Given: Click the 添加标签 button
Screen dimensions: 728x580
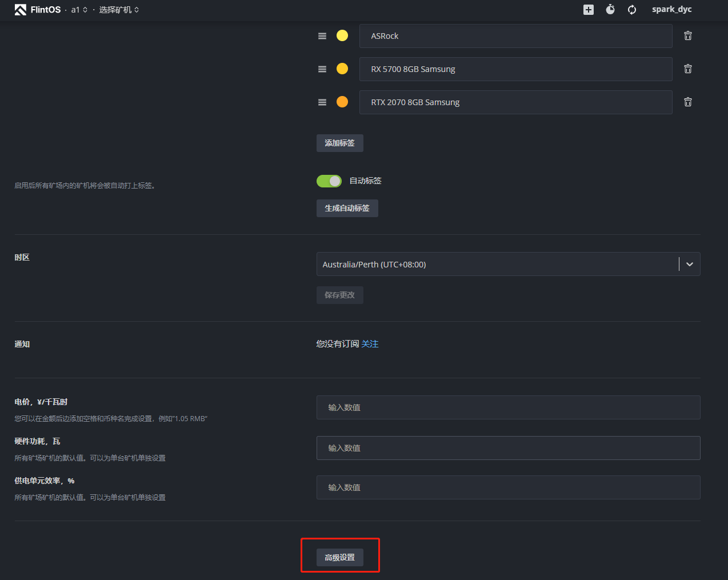Looking at the screenshot, I should tap(340, 143).
